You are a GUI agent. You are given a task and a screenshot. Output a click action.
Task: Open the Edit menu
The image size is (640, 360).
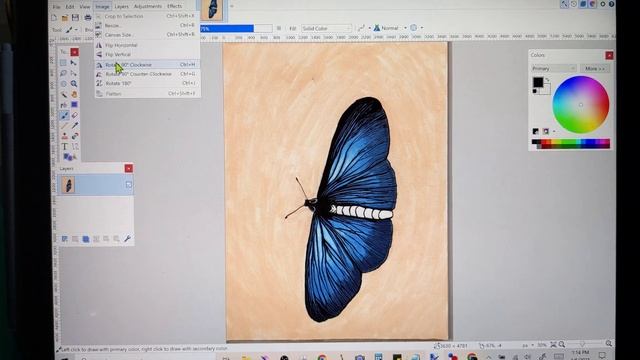click(x=70, y=7)
